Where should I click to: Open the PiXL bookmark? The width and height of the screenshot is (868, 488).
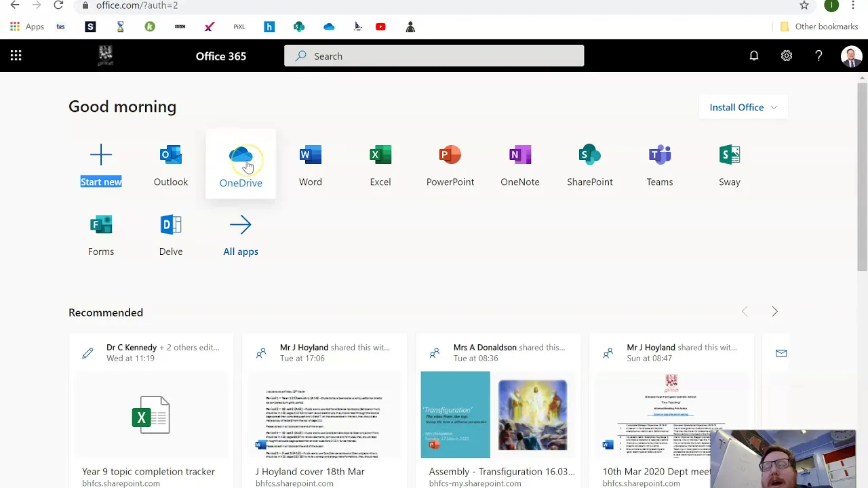(239, 26)
